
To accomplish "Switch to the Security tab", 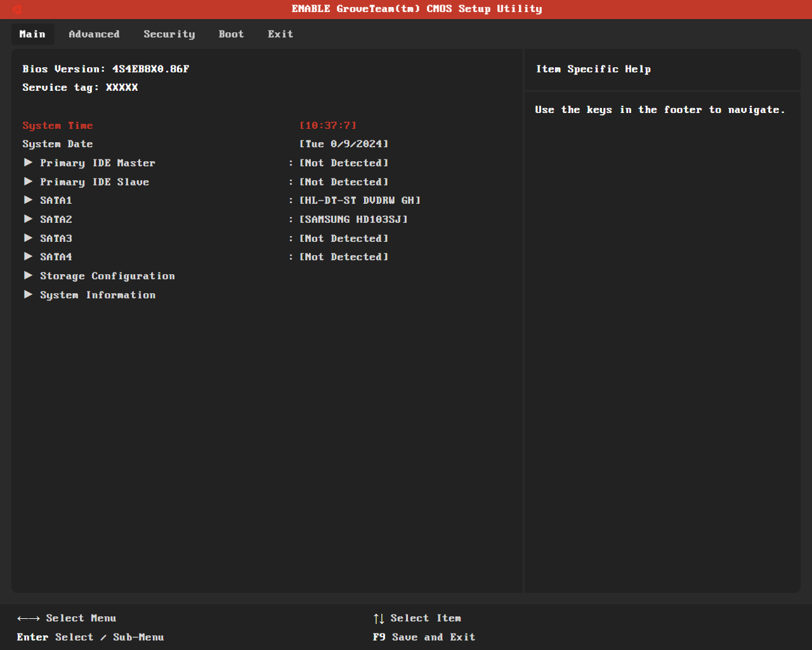I will (169, 34).
